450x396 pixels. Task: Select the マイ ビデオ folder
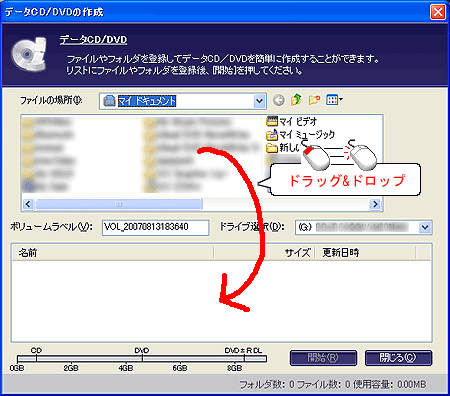292,122
